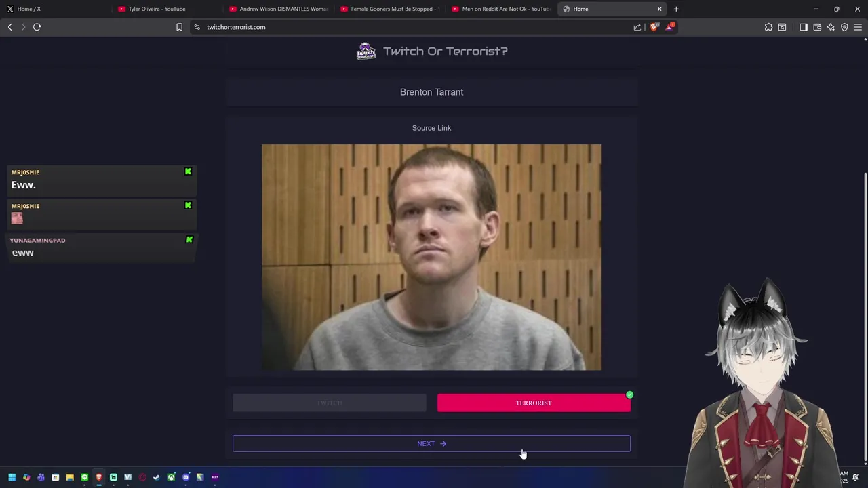Open Microsoft Store taskbar icon
Screen dimensions: 868x488
56,477
